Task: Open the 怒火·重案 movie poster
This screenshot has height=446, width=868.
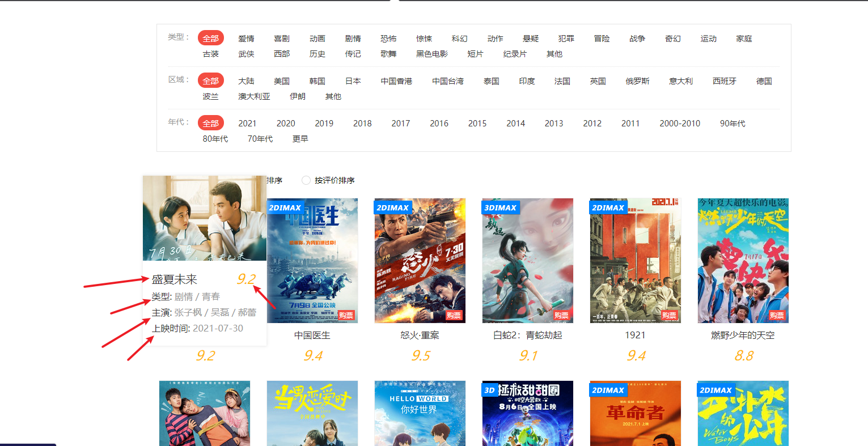Action: [420, 261]
